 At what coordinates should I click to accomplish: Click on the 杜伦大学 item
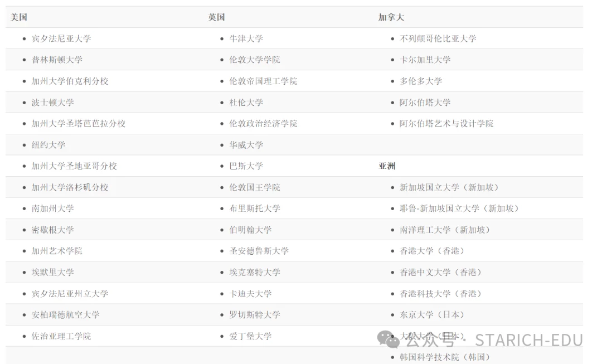[x=246, y=103]
